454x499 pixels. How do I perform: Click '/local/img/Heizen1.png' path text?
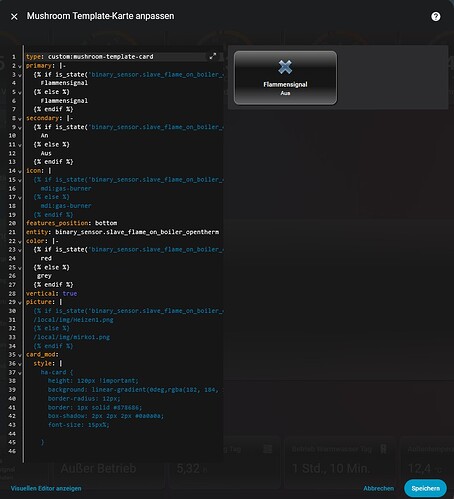[73, 320]
